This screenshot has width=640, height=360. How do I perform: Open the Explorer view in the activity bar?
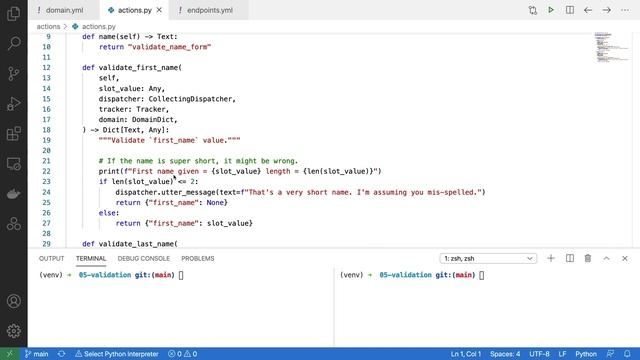[x=13, y=13]
